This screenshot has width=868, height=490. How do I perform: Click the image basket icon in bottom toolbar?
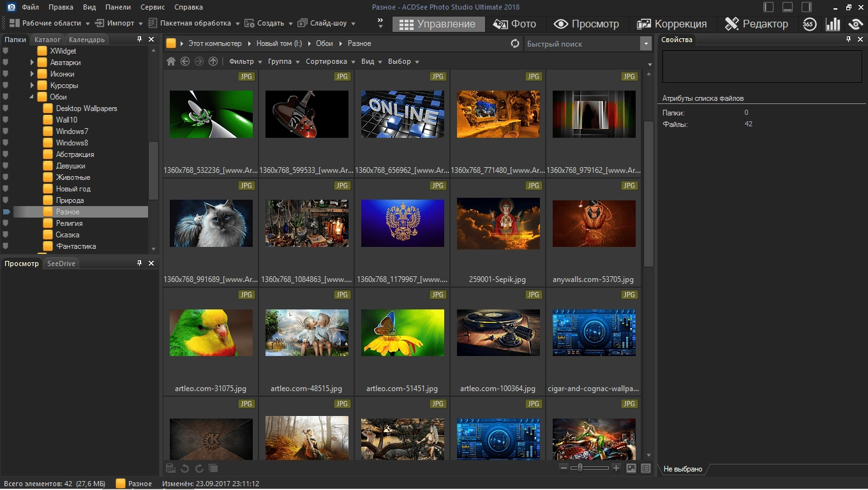coord(170,468)
